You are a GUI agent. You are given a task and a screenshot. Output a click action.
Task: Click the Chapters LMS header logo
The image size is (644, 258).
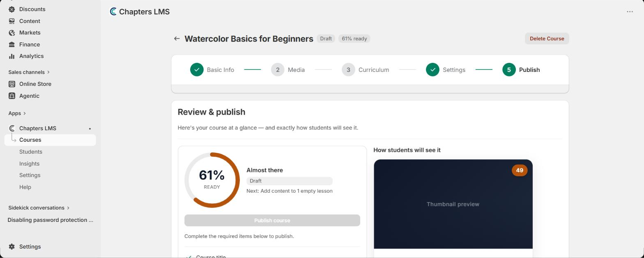click(x=113, y=12)
